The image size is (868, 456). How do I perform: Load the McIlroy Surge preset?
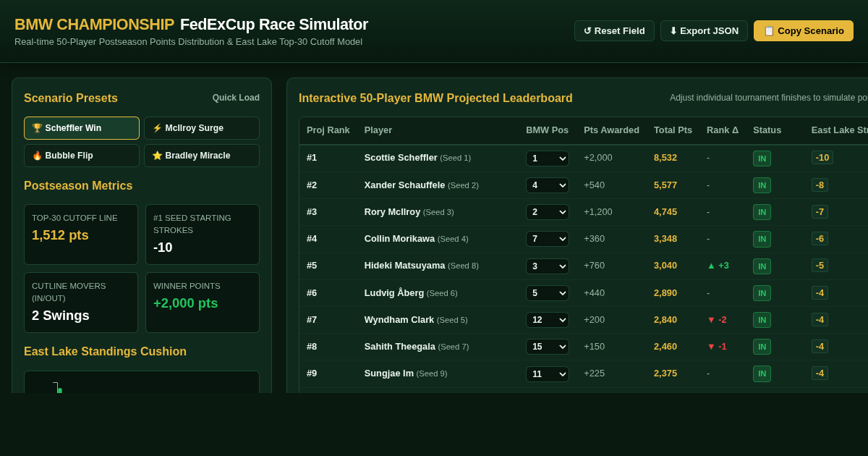pos(202,128)
